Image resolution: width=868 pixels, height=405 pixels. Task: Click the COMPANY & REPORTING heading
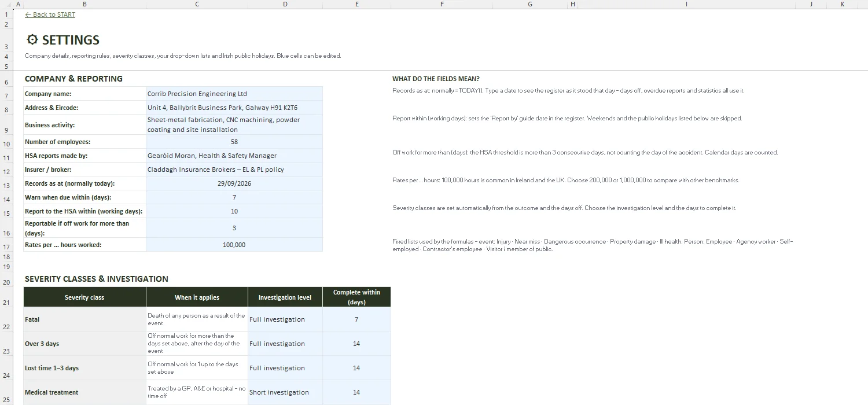(x=73, y=79)
